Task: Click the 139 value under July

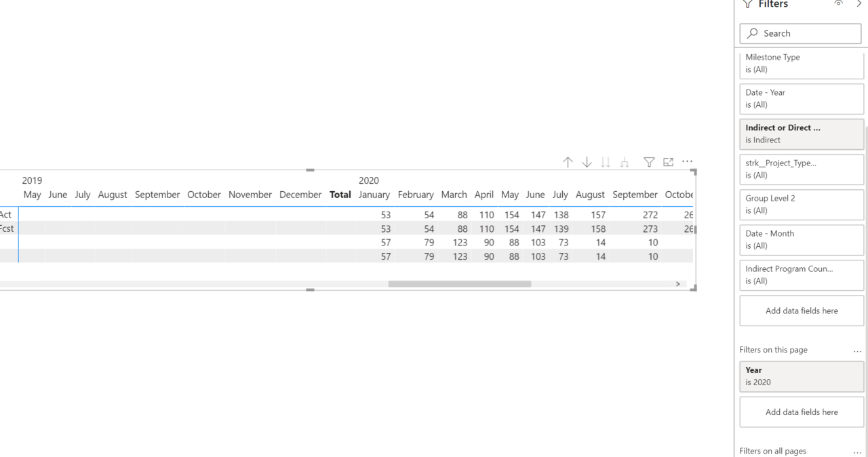Action: [561, 228]
